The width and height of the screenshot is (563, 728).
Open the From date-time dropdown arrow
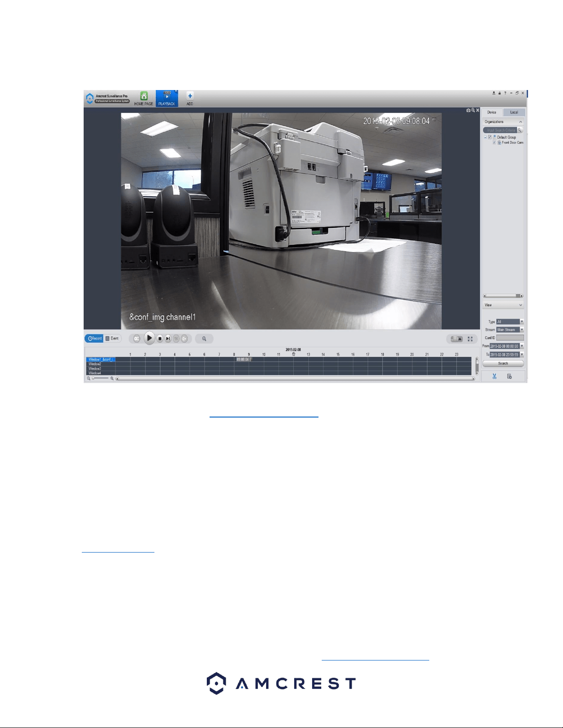tap(522, 346)
